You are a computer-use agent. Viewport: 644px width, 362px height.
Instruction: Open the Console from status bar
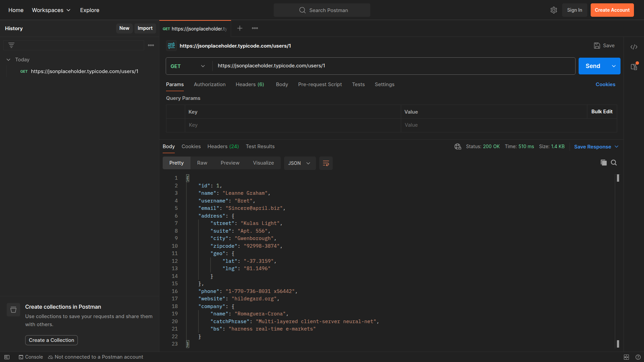31,357
